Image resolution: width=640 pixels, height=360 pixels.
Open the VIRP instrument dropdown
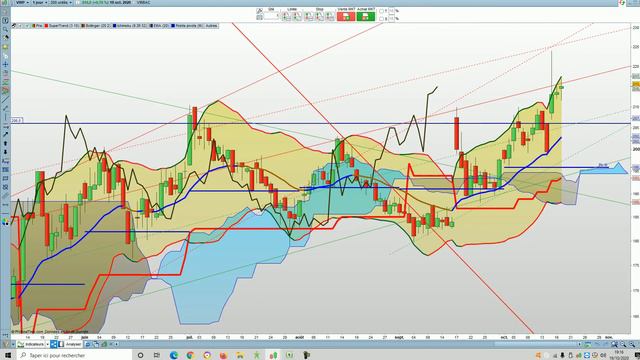[x=21, y=2]
